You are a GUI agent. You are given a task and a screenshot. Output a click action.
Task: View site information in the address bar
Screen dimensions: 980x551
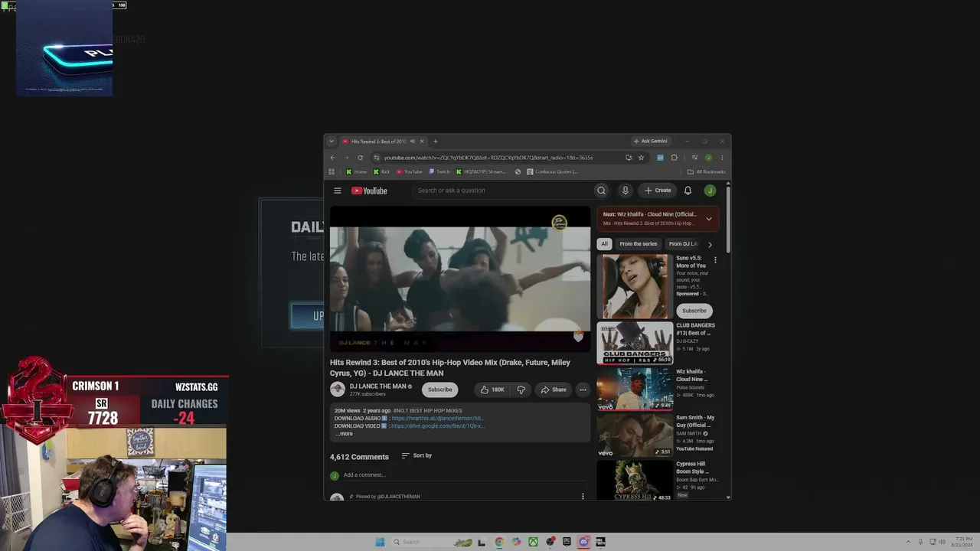pos(376,158)
